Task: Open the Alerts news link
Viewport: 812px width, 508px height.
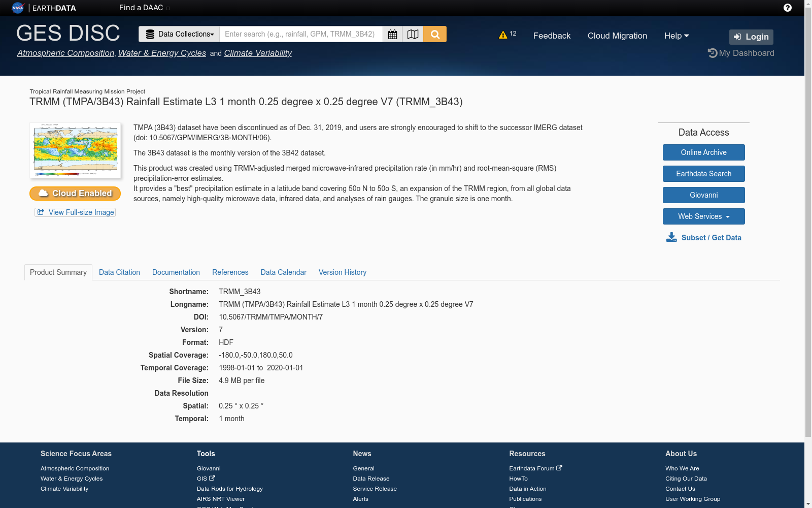Action: (361, 499)
